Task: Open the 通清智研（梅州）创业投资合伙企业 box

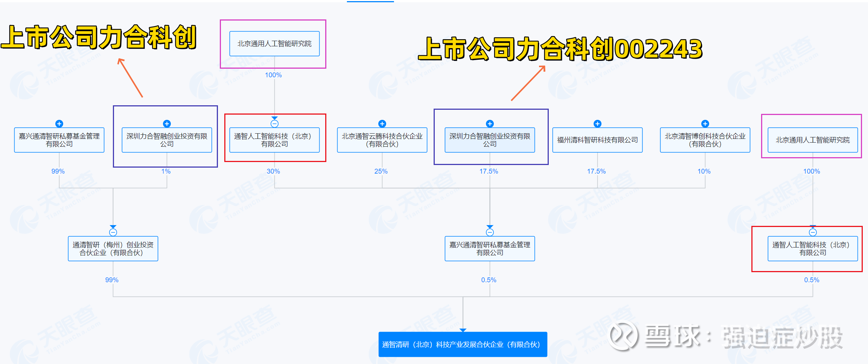Action: point(113,249)
